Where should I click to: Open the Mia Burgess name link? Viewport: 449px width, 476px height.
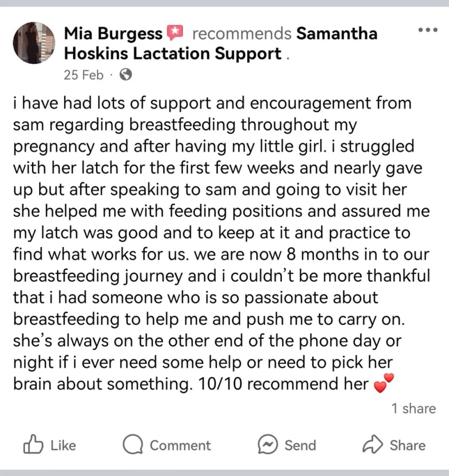(113, 34)
